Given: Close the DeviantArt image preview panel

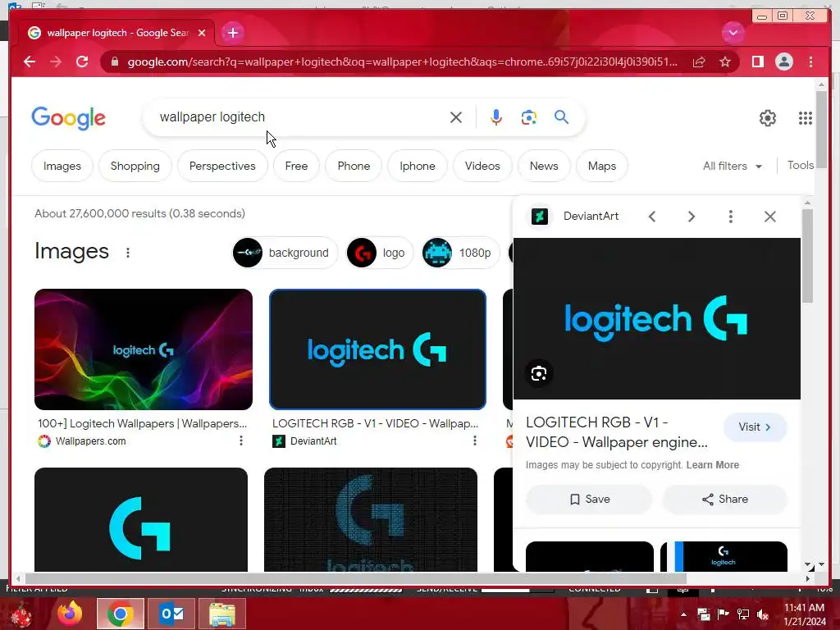Looking at the screenshot, I should 769,217.
